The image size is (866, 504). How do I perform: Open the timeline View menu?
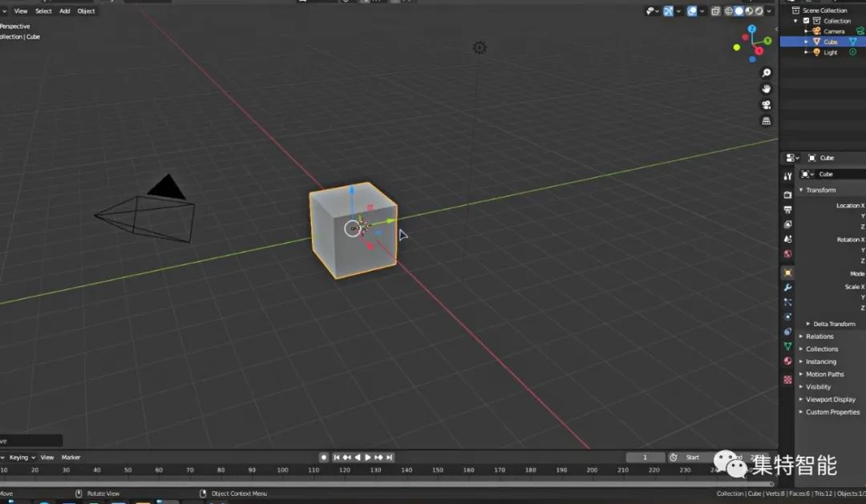47,457
